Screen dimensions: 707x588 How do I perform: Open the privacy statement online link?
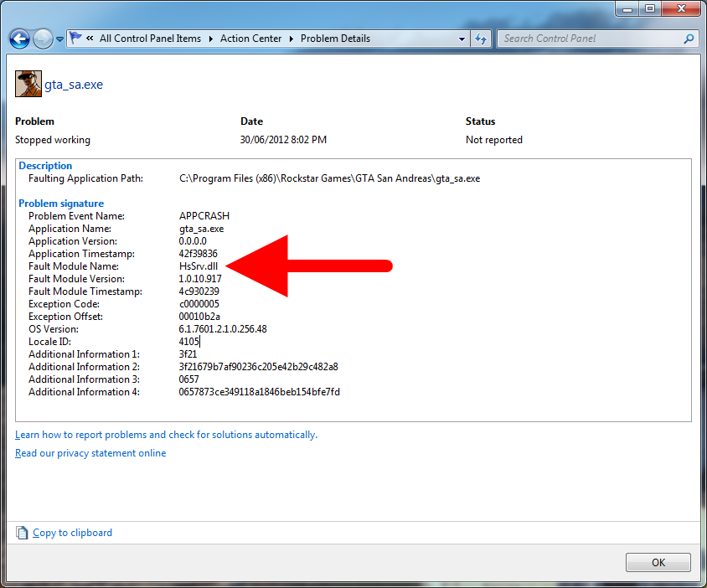click(90, 452)
